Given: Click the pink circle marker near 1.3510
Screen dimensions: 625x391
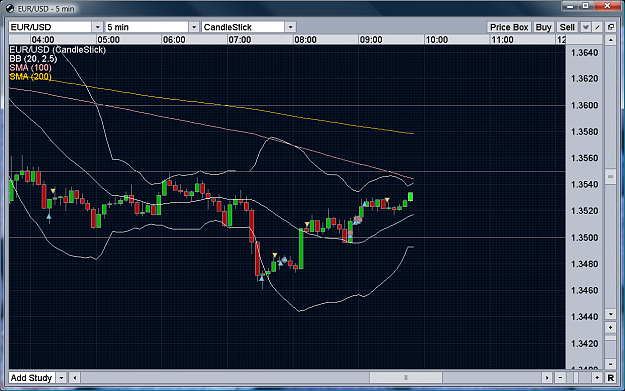Looking at the screenshot, I should [358, 220].
